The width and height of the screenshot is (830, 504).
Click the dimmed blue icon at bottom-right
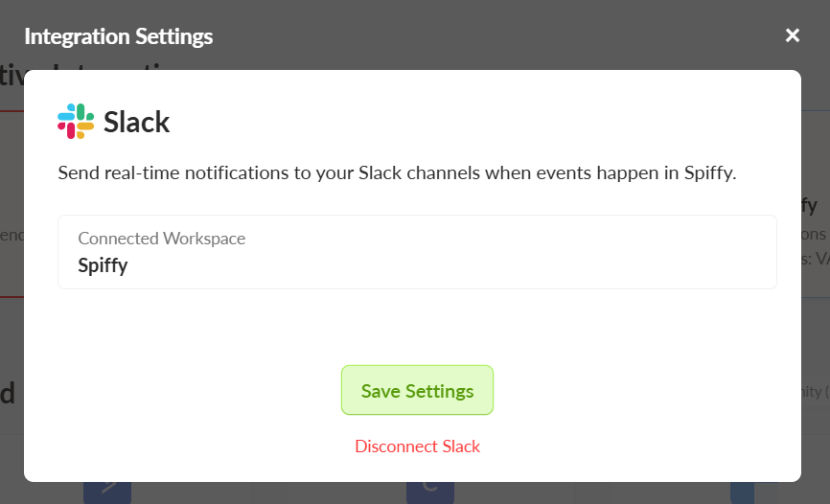pos(743,491)
